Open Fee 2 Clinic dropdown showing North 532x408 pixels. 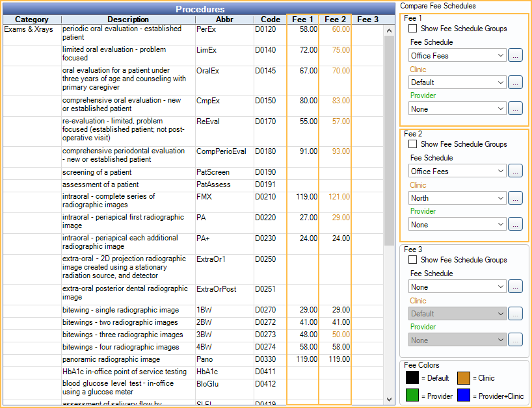[457, 198]
